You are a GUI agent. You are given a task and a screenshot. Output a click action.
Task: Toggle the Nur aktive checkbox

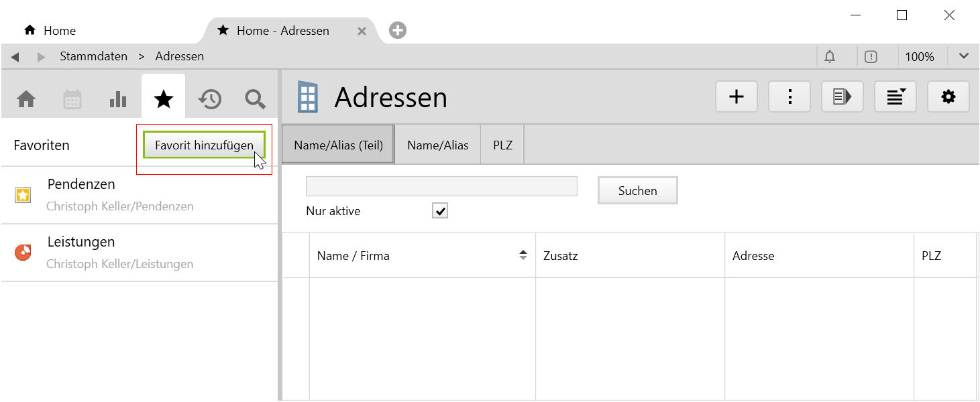pyautogui.click(x=440, y=211)
